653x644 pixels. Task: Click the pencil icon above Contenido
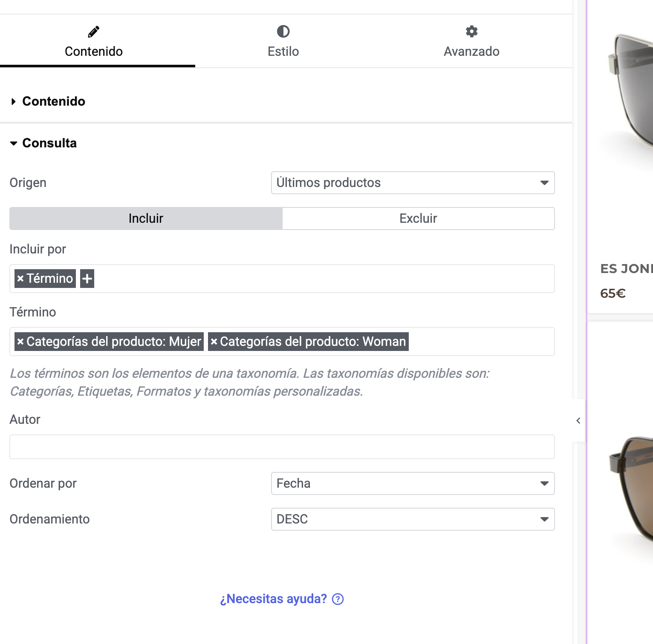[x=94, y=32]
